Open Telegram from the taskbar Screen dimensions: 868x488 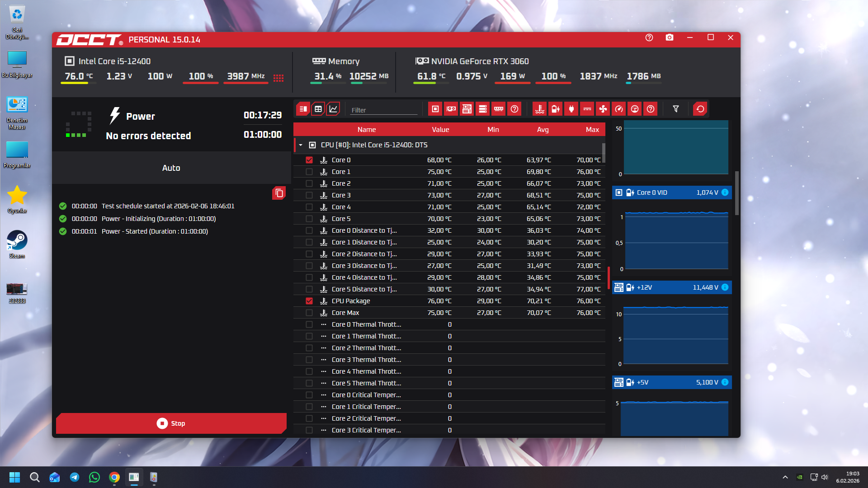pos(75,477)
